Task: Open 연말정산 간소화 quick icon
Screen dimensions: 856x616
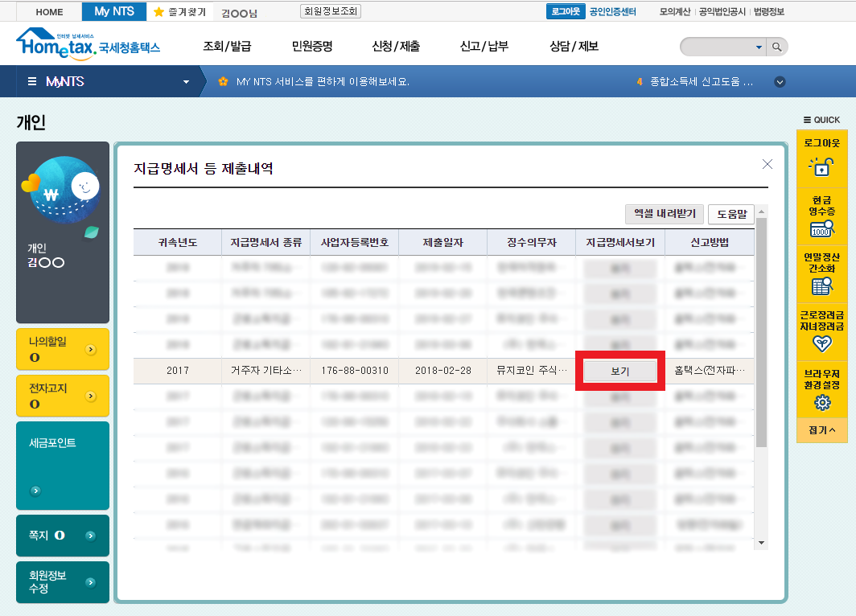Action: pos(821,285)
